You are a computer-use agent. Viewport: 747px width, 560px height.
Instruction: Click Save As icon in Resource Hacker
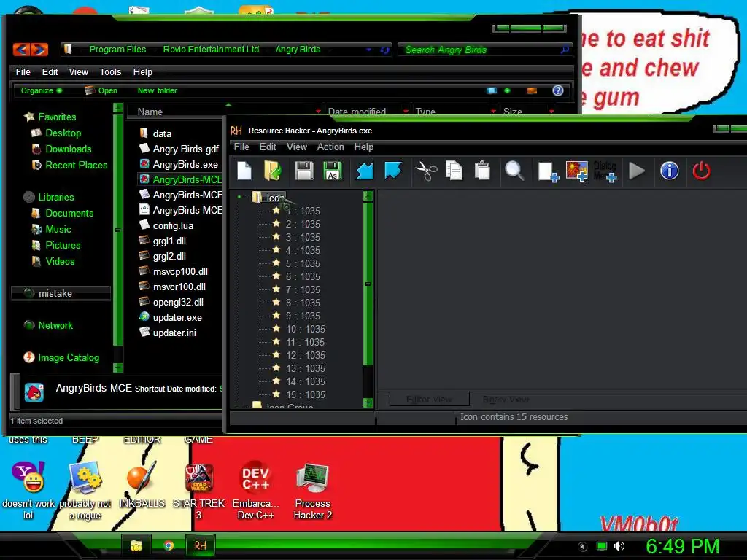coord(333,171)
